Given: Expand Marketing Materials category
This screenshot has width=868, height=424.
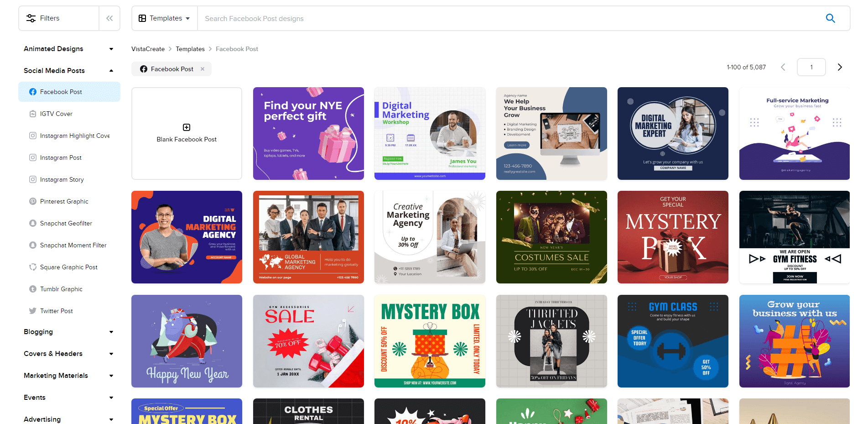Looking at the screenshot, I should pos(111,376).
